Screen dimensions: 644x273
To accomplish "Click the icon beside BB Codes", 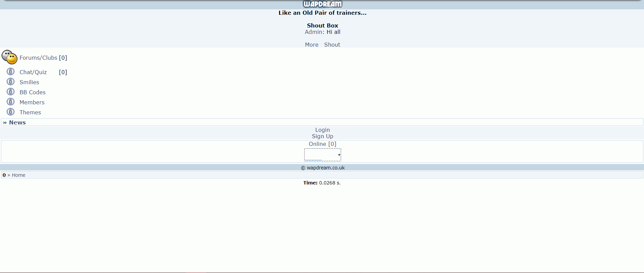I will pyautogui.click(x=11, y=92).
